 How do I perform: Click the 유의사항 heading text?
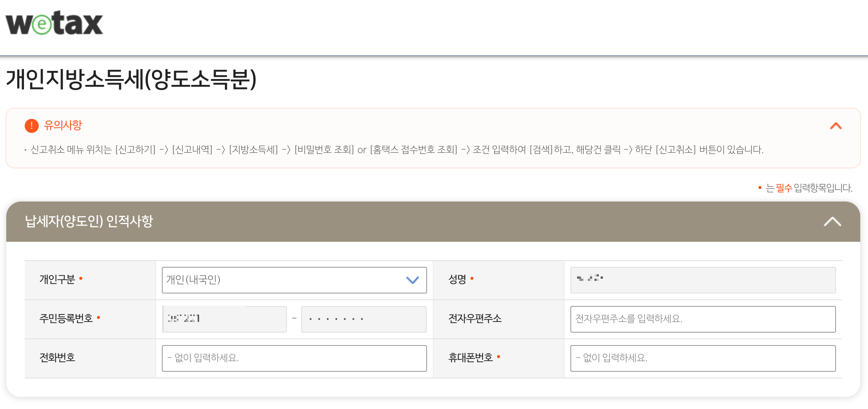pos(63,126)
